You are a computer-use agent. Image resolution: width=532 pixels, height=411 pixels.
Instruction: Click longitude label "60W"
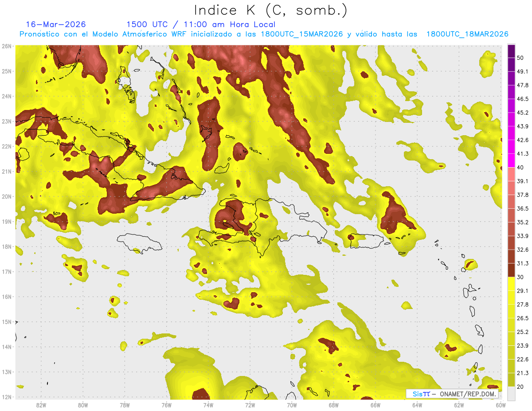coord(501,405)
